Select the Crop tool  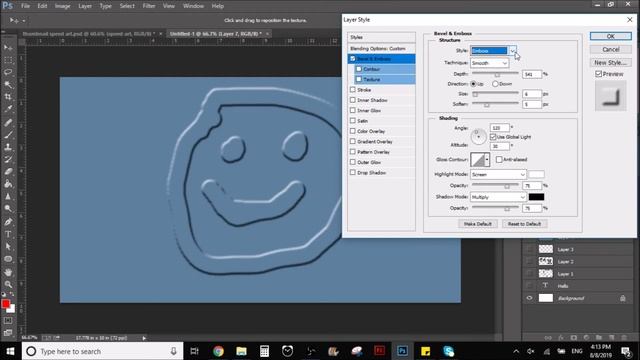[x=8, y=97]
